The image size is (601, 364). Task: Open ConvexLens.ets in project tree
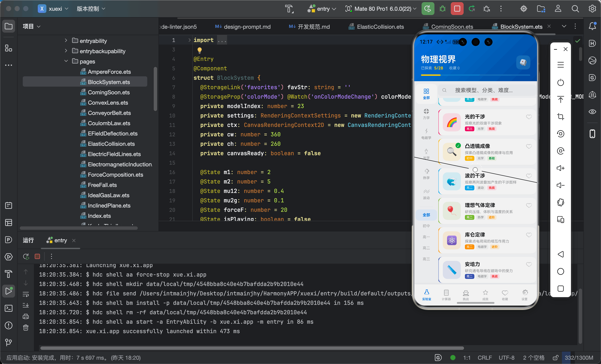click(108, 102)
